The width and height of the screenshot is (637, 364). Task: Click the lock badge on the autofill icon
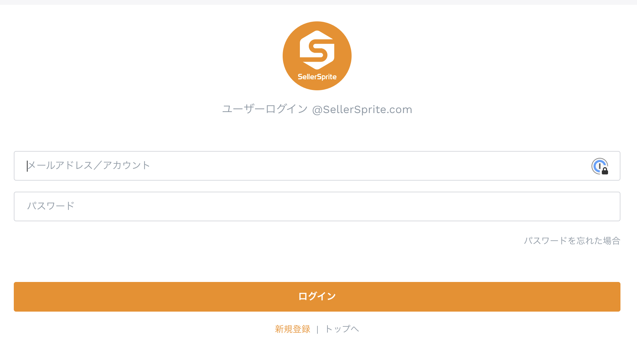click(605, 171)
